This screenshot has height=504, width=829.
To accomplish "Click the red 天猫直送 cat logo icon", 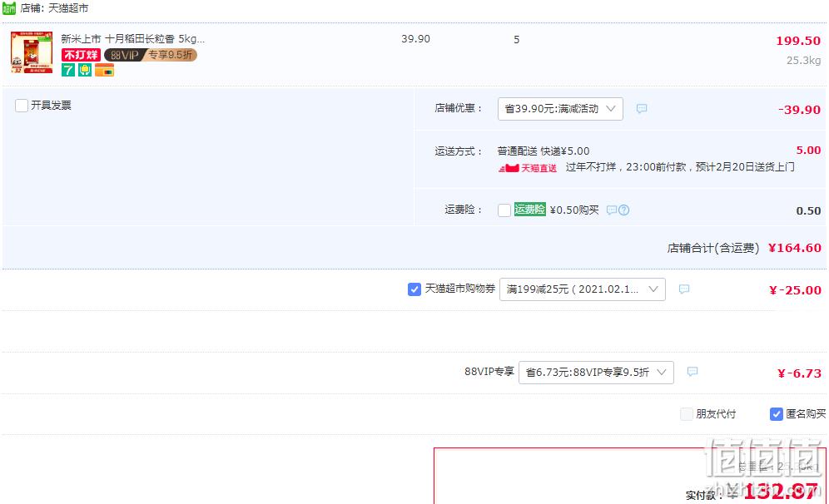I will [x=508, y=168].
